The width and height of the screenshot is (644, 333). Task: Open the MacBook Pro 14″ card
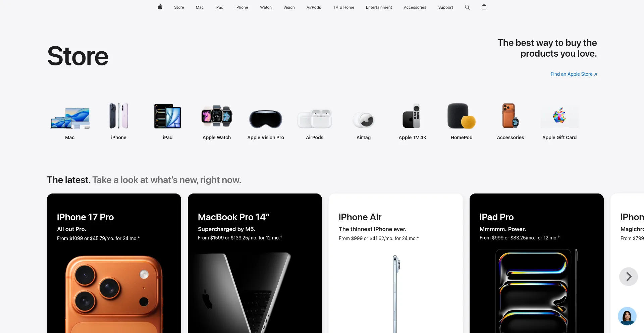click(x=255, y=263)
